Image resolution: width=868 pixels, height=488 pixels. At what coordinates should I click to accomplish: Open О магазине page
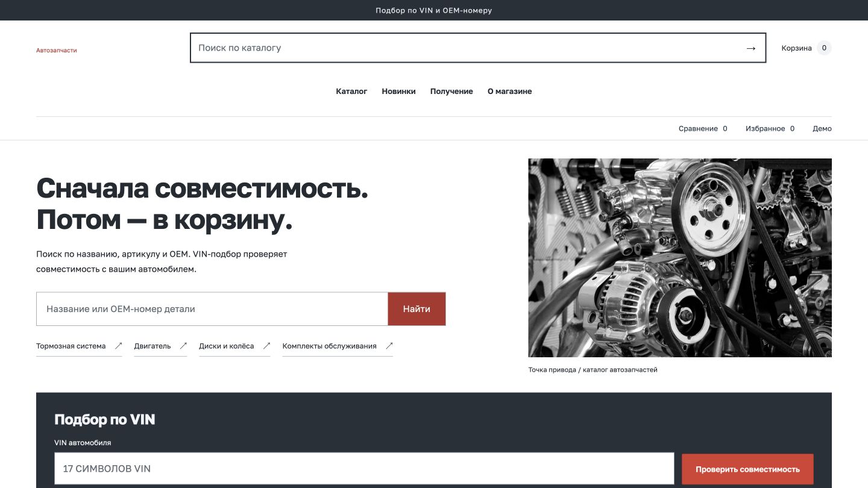click(509, 92)
